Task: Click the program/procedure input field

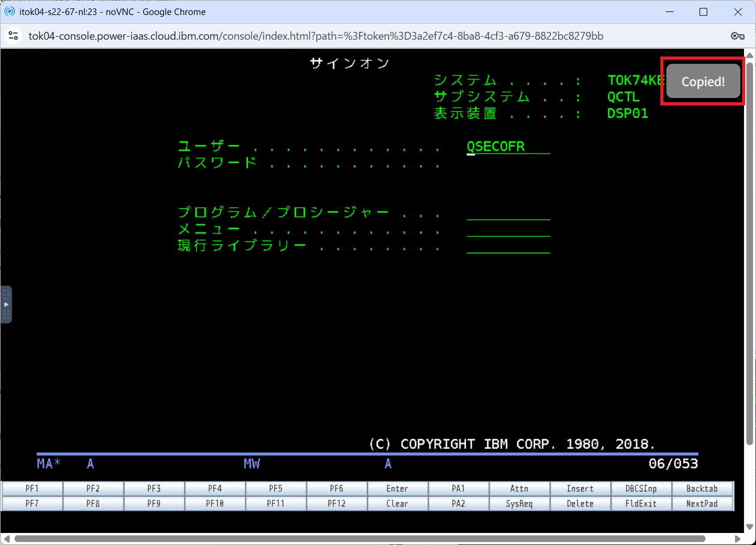Action: pyautogui.click(x=508, y=213)
